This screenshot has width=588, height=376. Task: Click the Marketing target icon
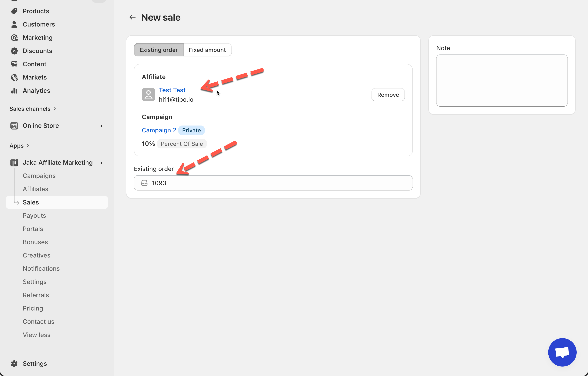(14, 38)
